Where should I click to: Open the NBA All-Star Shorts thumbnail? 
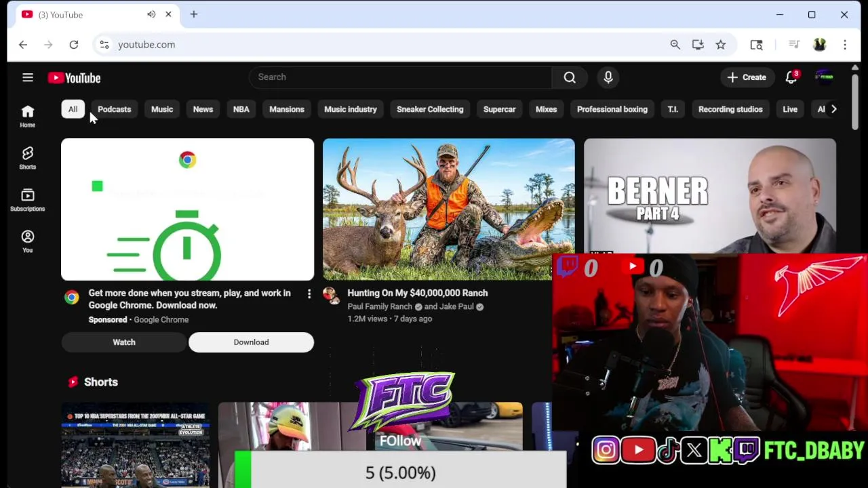pos(136,445)
